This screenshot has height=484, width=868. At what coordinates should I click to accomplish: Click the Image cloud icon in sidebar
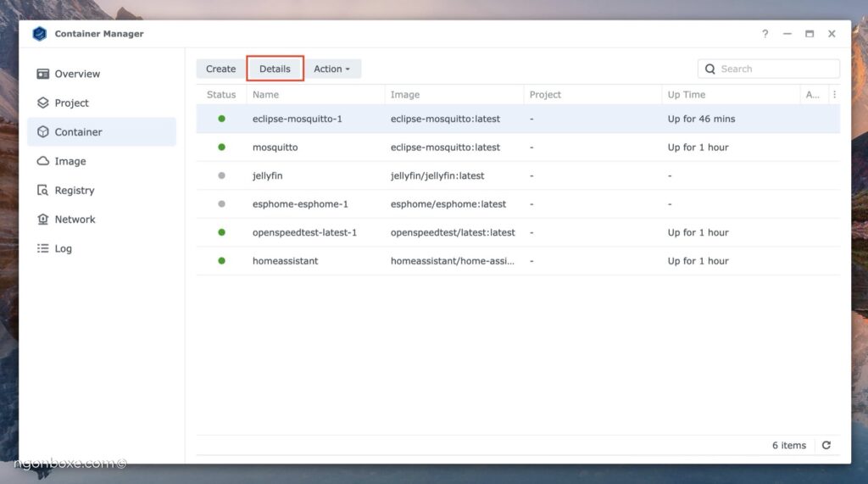[42, 161]
